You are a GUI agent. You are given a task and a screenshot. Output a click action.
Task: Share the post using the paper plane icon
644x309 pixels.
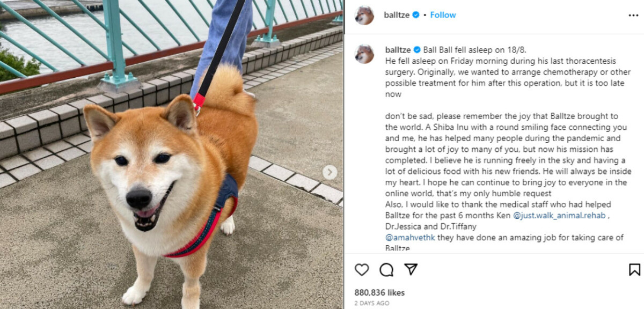click(411, 269)
